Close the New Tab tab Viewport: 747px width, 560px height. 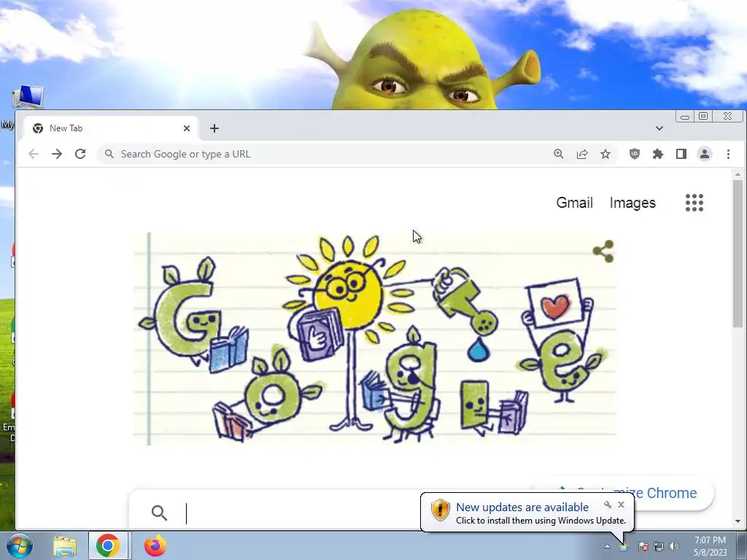[187, 128]
